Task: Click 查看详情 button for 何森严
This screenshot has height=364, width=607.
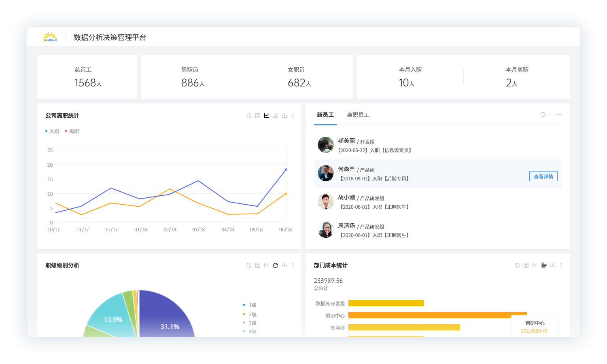Action: click(x=543, y=176)
